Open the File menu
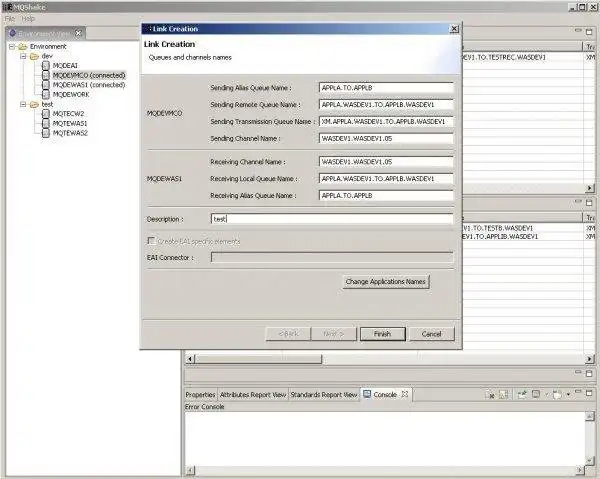 pyautogui.click(x=10, y=18)
